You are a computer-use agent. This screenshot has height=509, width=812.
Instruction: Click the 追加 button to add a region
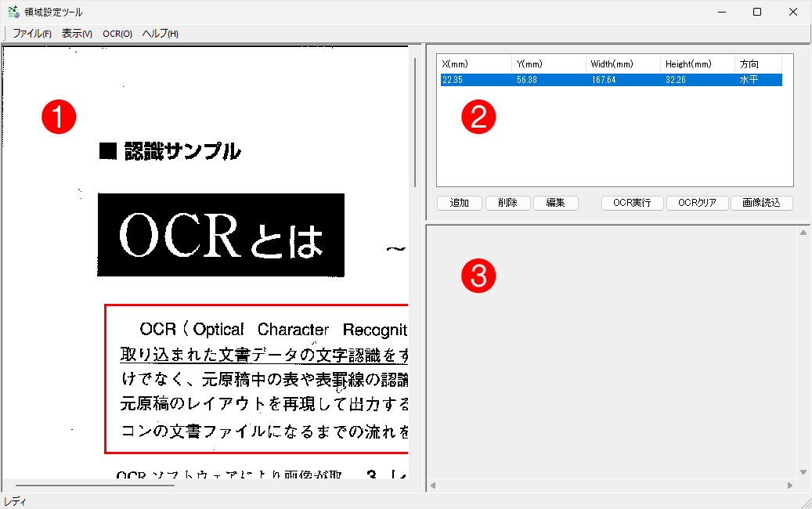point(460,203)
